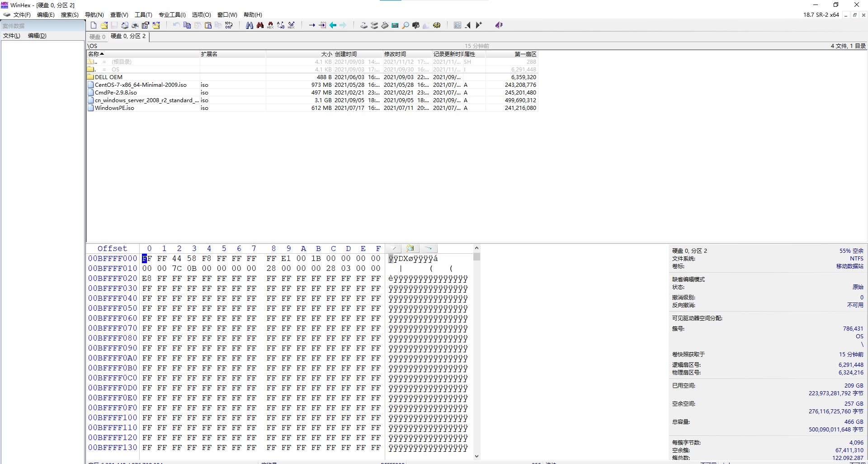Image resolution: width=868 pixels, height=464 pixels.
Task: Sort by 修改时间 column header
Action: pyautogui.click(x=407, y=54)
